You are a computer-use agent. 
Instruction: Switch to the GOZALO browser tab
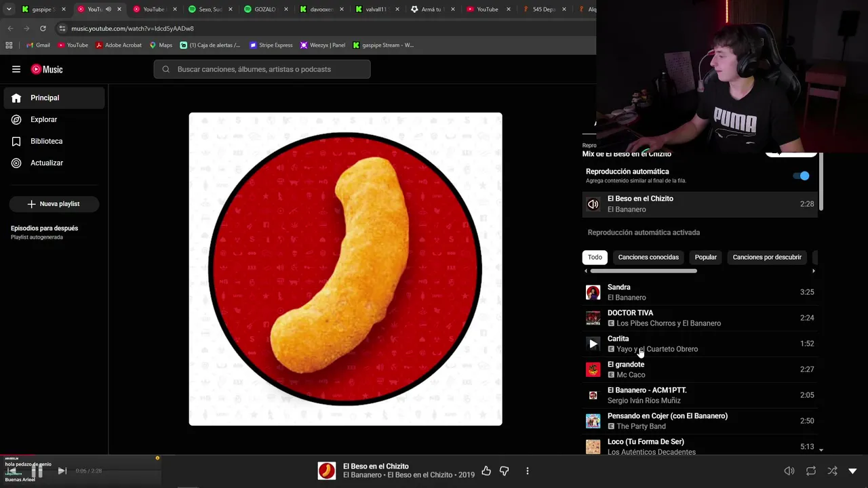(265, 9)
